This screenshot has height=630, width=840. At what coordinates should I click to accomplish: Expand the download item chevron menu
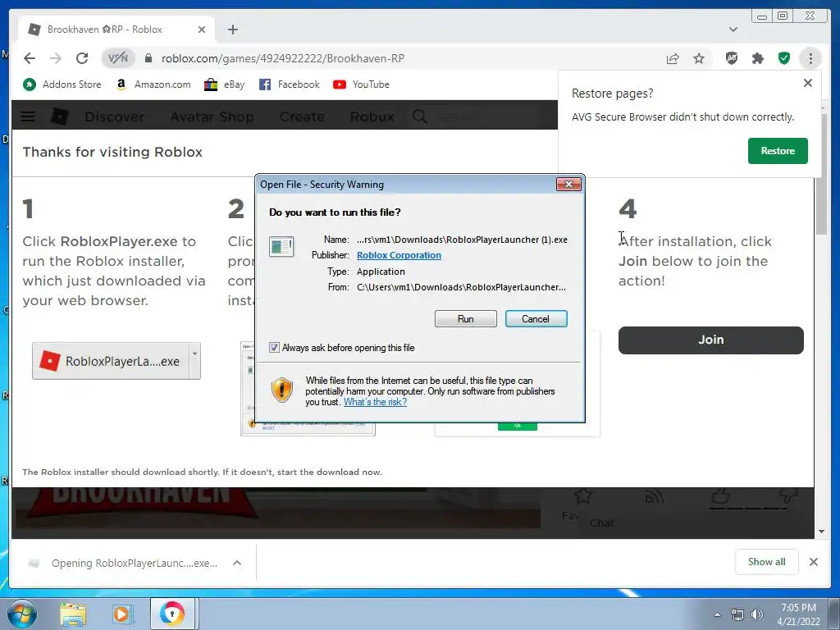(237, 563)
